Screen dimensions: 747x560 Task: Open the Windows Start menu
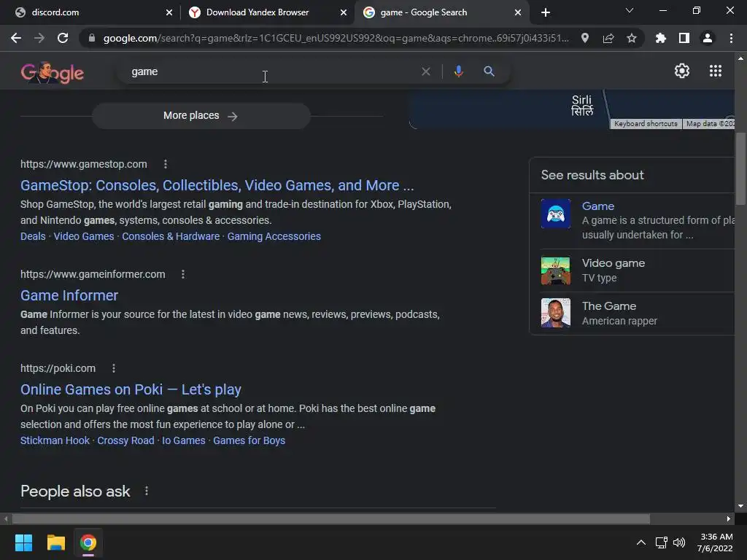coord(23,542)
